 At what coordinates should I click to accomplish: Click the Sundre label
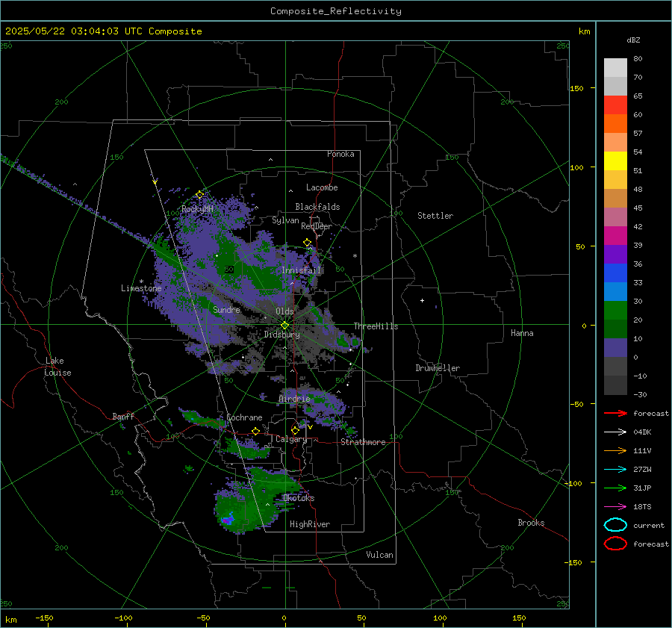click(226, 309)
